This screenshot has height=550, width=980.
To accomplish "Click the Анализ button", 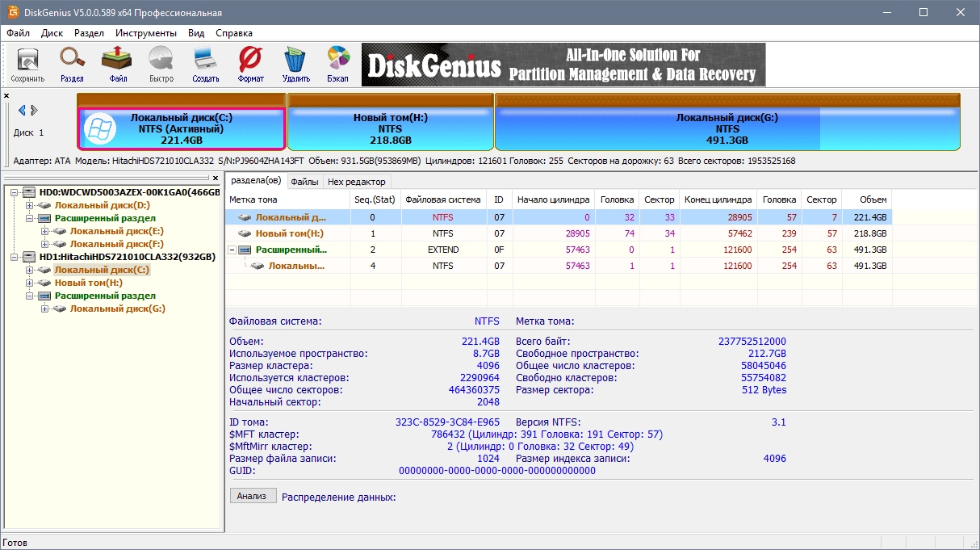I will [253, 496].
